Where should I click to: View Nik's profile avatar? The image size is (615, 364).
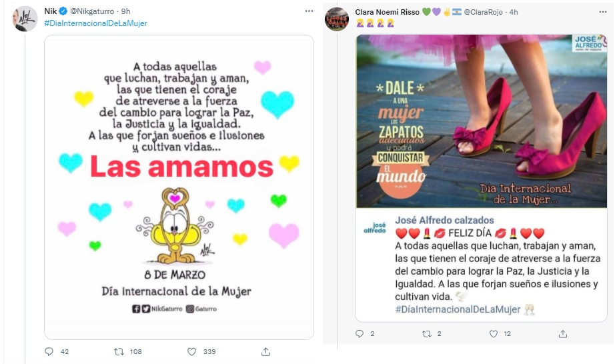(25, 19)
